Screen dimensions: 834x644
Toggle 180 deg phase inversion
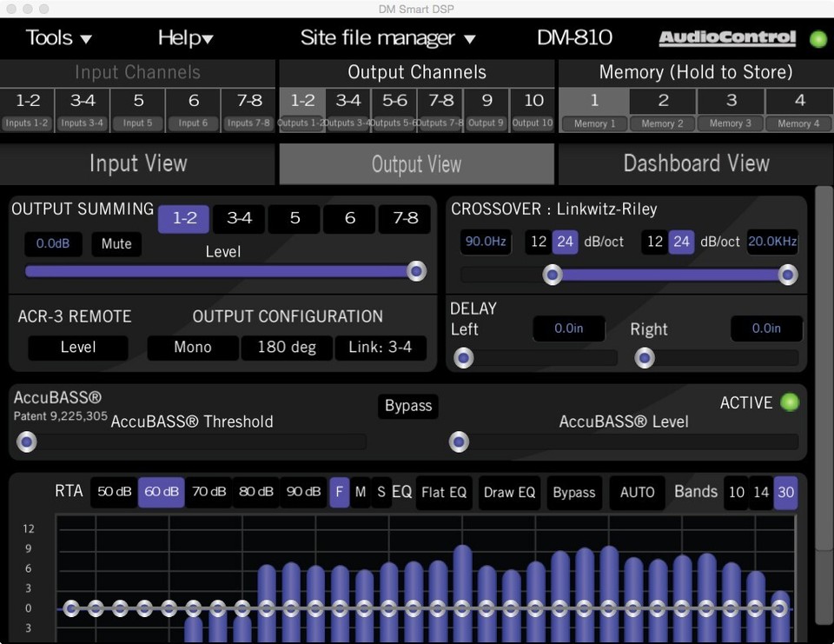[287, 348]
